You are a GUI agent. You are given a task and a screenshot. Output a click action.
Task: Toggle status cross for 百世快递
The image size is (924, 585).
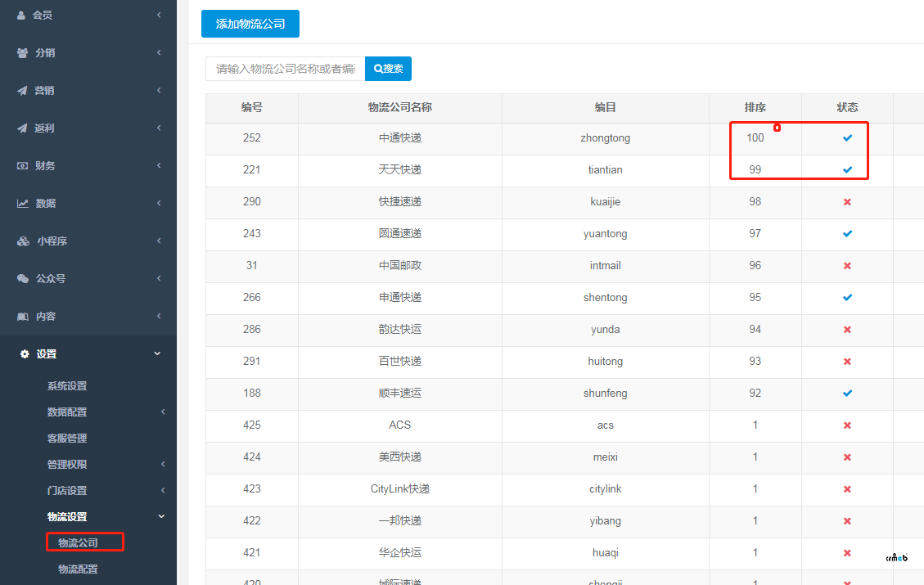coord(847,361)
